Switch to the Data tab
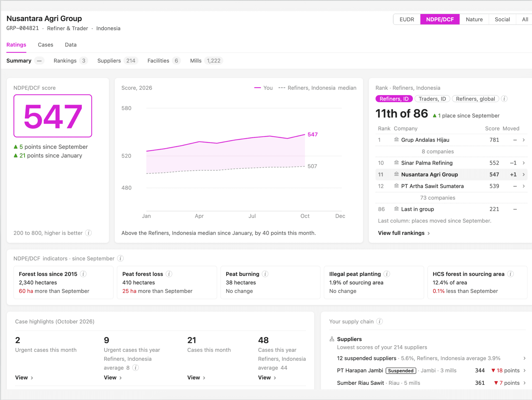Screen dimensions: 532x400 coord(71,45)
